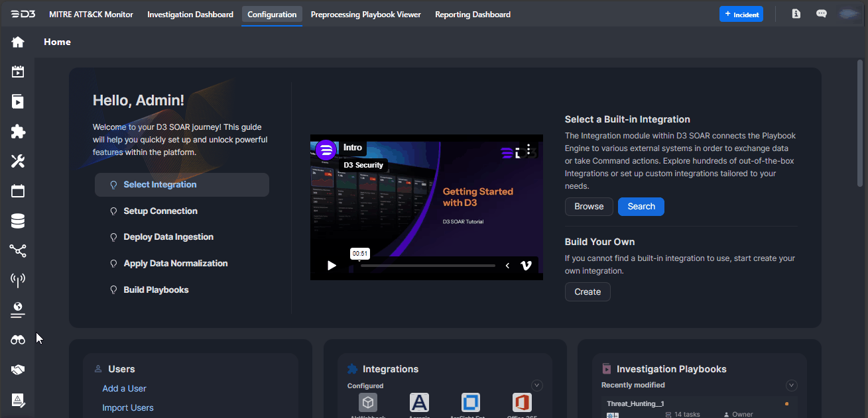Click the D3 Security label on video

coord(363,165)
